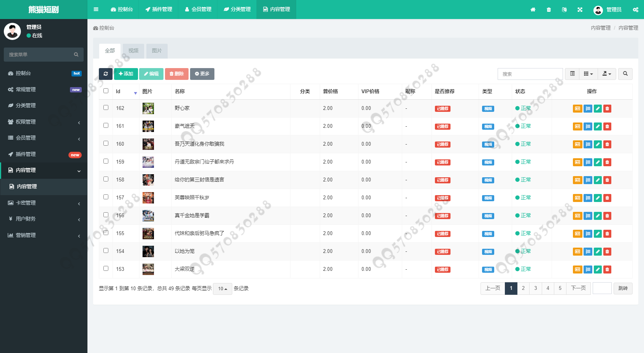Tick the checkbox for row 161
644x353 pixels.
click(x=106, y=126)
